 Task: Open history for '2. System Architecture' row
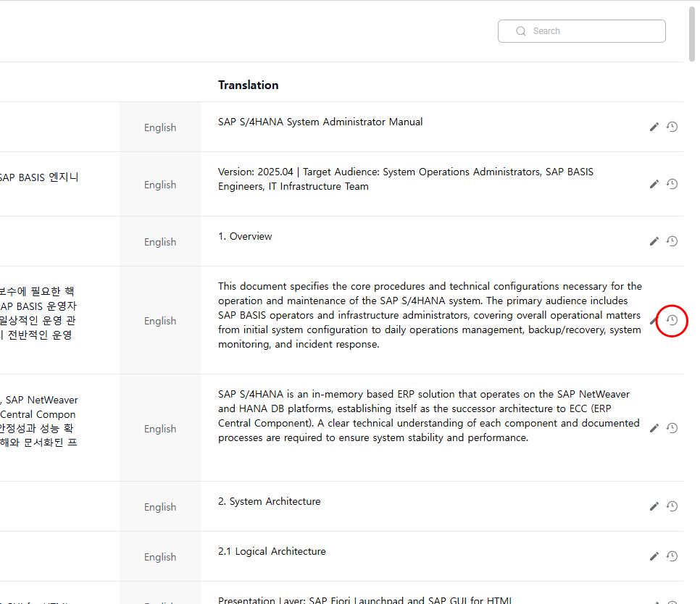point(672,506)
